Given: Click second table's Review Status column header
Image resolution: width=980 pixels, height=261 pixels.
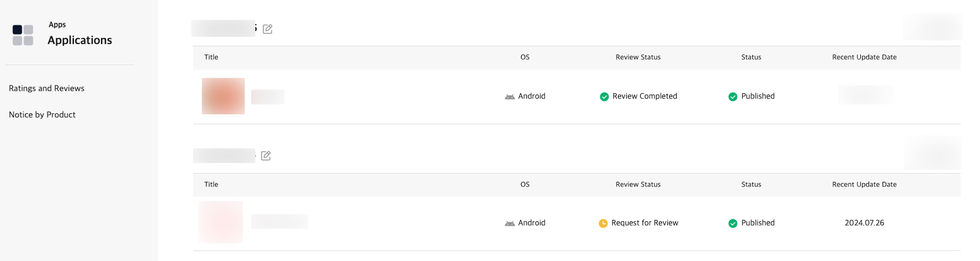Looking at the screenshot, I should point(638,185).
